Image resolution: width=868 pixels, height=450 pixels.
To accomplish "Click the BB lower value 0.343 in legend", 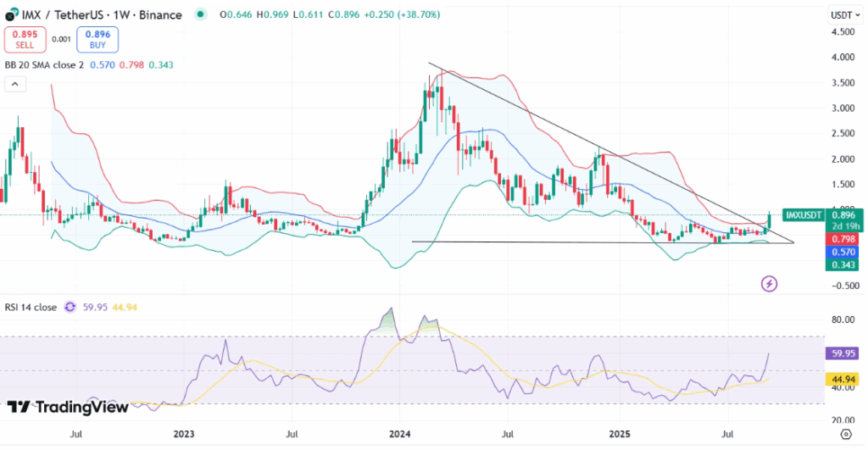I will coord(161,64).
